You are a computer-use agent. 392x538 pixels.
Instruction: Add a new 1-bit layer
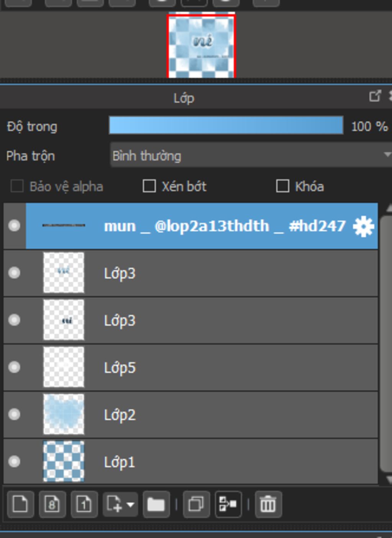point(84,504)
